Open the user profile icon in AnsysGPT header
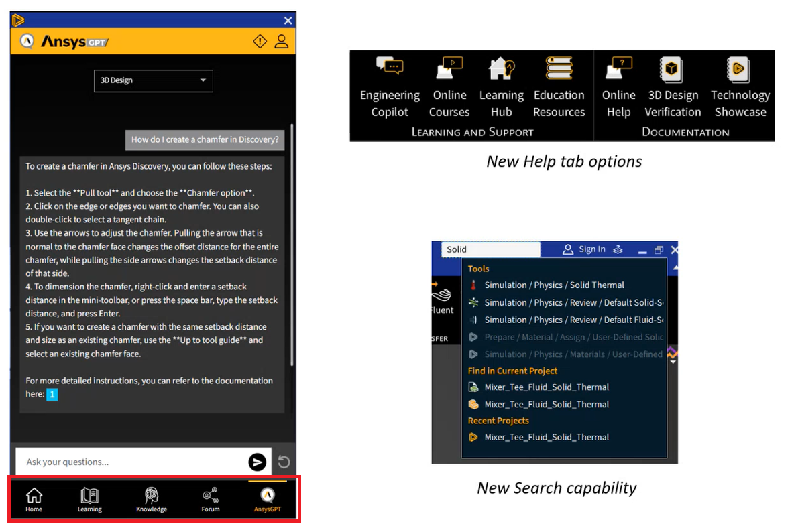 (282, 41)
